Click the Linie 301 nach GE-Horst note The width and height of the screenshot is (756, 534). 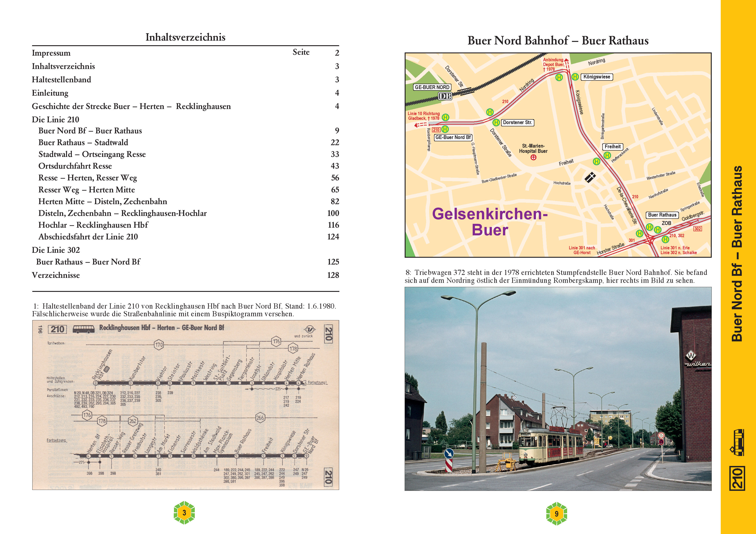(x=582, y=250)
